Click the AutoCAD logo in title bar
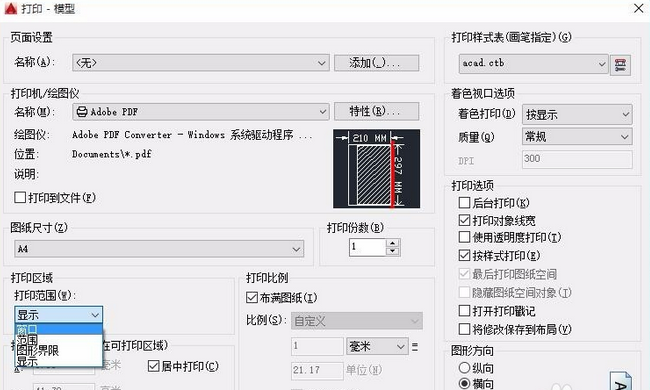 point(11,9)
